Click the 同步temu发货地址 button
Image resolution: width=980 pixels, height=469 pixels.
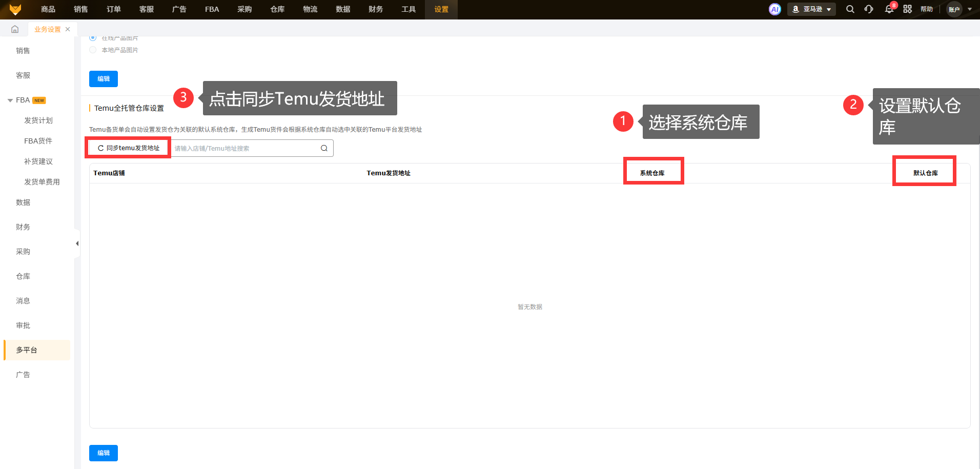(128, 148)
